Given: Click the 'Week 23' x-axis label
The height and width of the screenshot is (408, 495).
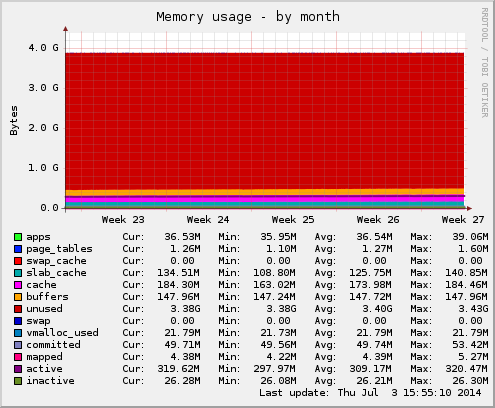Looking at the screenshot, I should [123, 220].
